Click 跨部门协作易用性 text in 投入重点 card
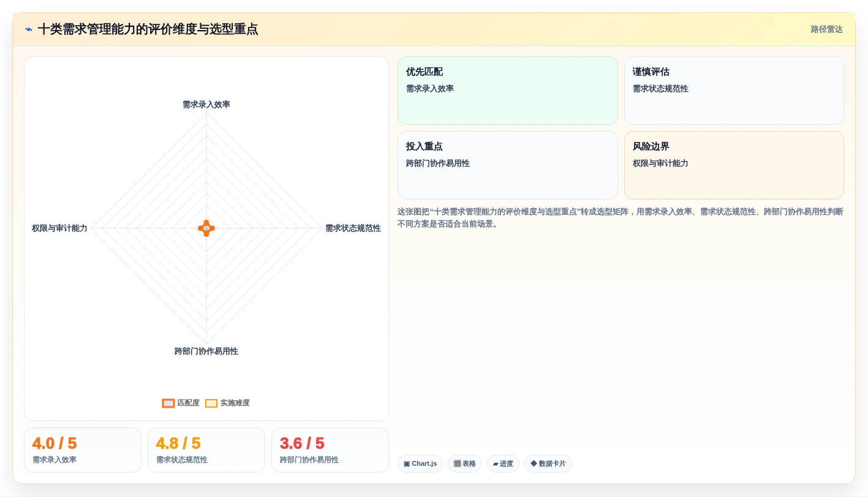The width and height of the screenshot is (868, 497). pos(438,163)
